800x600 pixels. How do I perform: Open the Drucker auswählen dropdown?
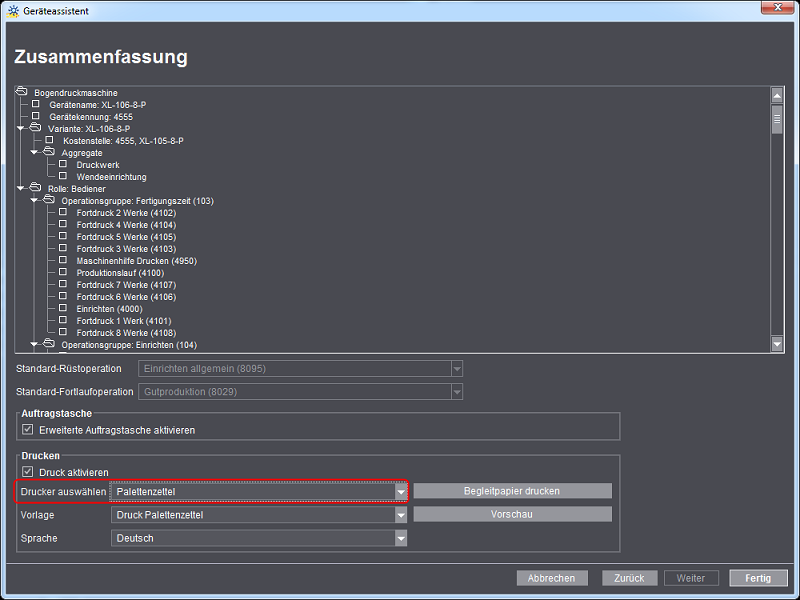tap(401, 492)
